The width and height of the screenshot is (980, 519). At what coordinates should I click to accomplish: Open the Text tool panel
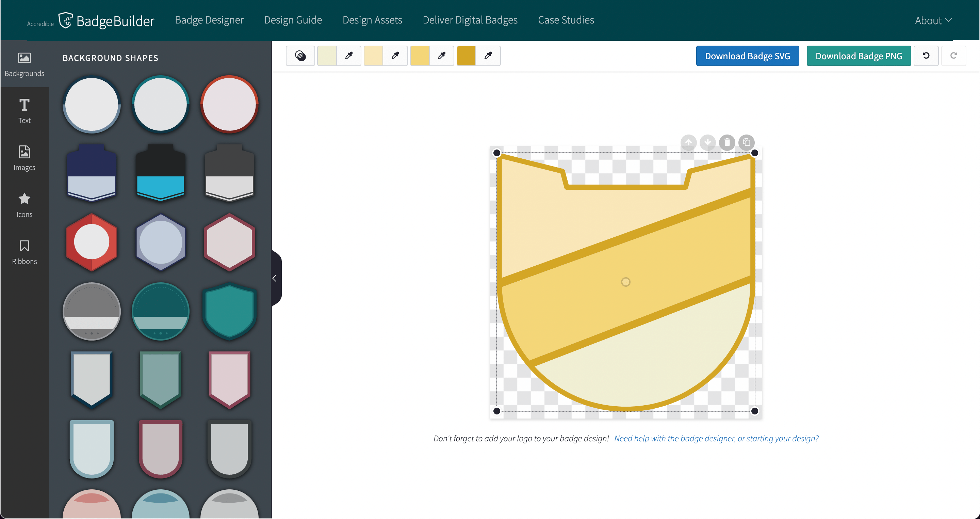tap(24, 111)
